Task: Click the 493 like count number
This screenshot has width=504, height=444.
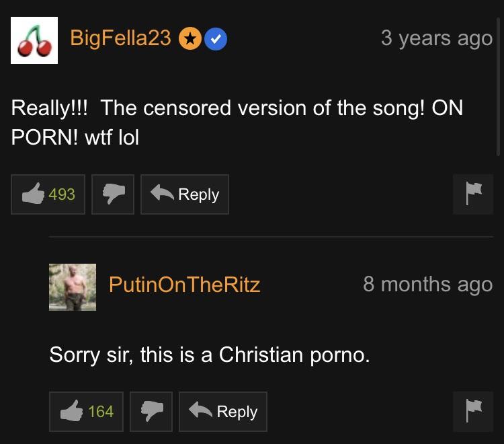Action: point(62,194)
